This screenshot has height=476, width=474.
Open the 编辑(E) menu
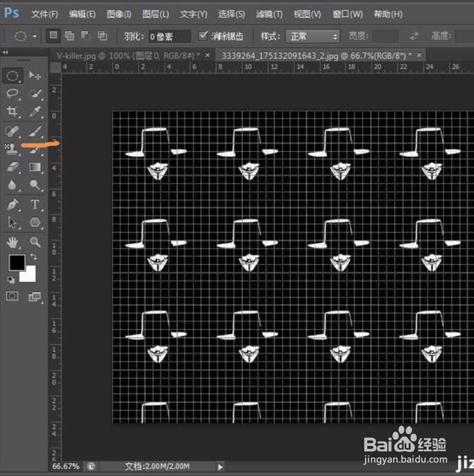click(82, 14)
